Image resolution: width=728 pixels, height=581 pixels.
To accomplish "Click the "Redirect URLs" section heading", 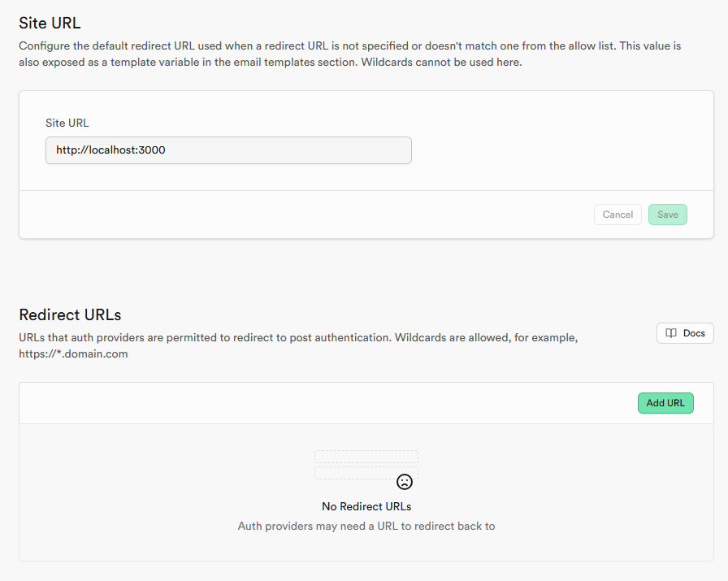I will click(x=70, y=314).
